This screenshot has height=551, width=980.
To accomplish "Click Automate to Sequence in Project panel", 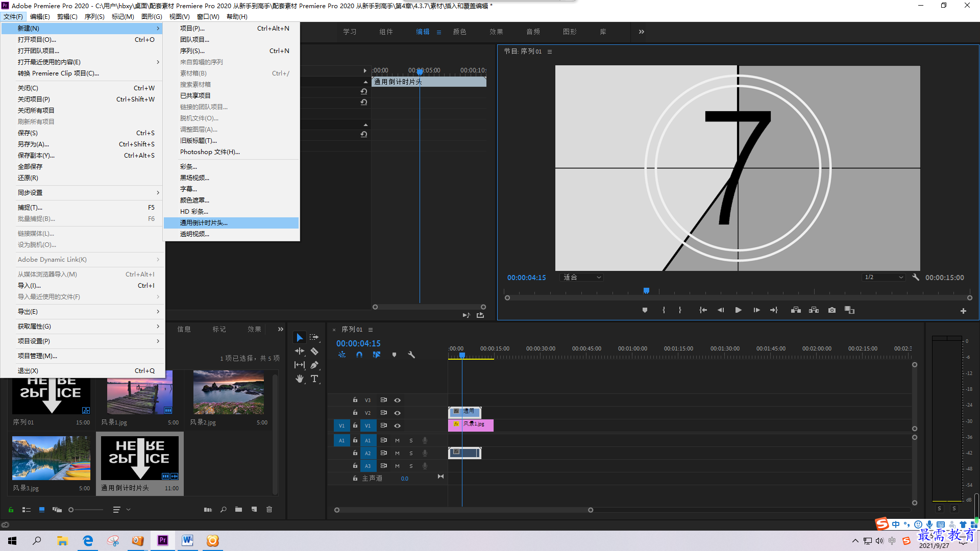I will [x=208, y=510].
